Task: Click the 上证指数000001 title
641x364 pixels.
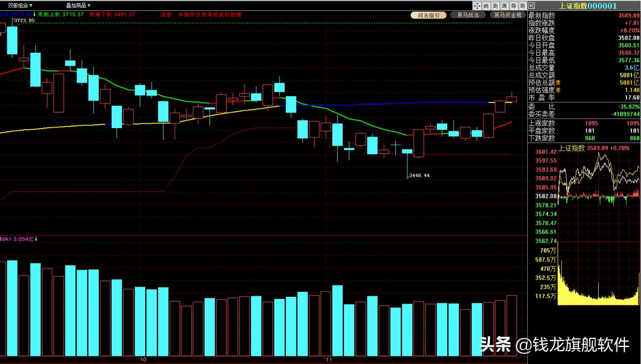Action: 588,6
